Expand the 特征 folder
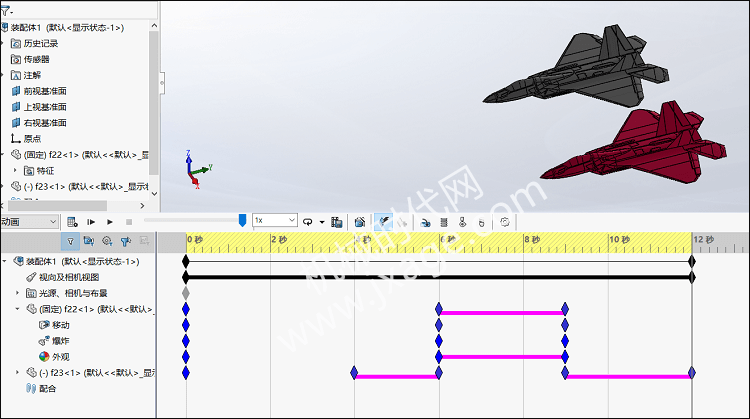The height and width of the screenshot is (419, 750). pos(15,170)
